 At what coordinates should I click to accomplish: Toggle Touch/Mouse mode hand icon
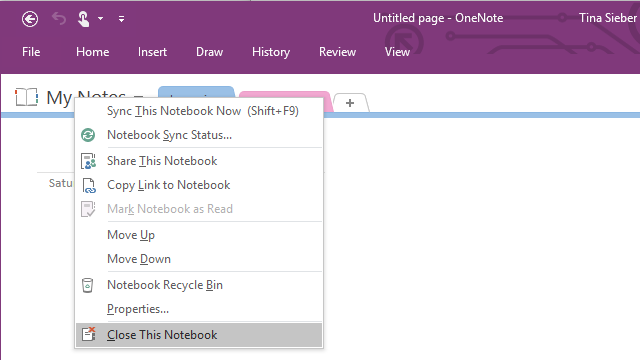tap(83, 19)
